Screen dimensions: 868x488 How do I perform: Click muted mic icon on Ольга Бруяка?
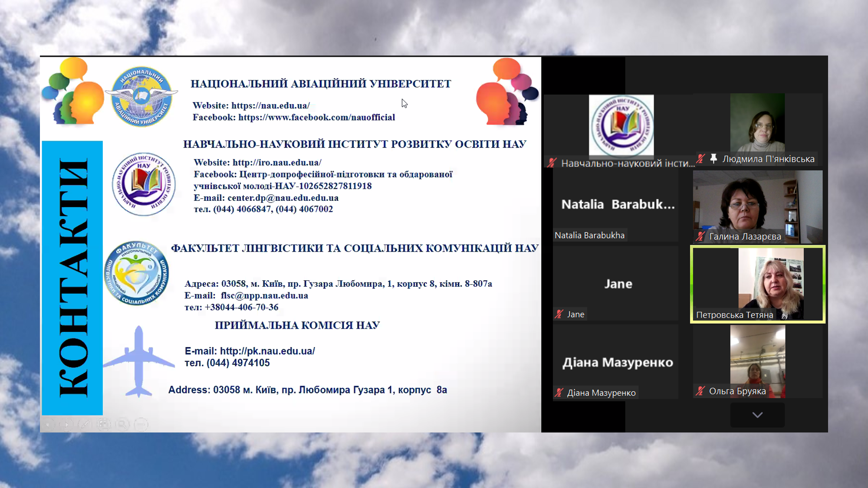click(x=700, y=391)
